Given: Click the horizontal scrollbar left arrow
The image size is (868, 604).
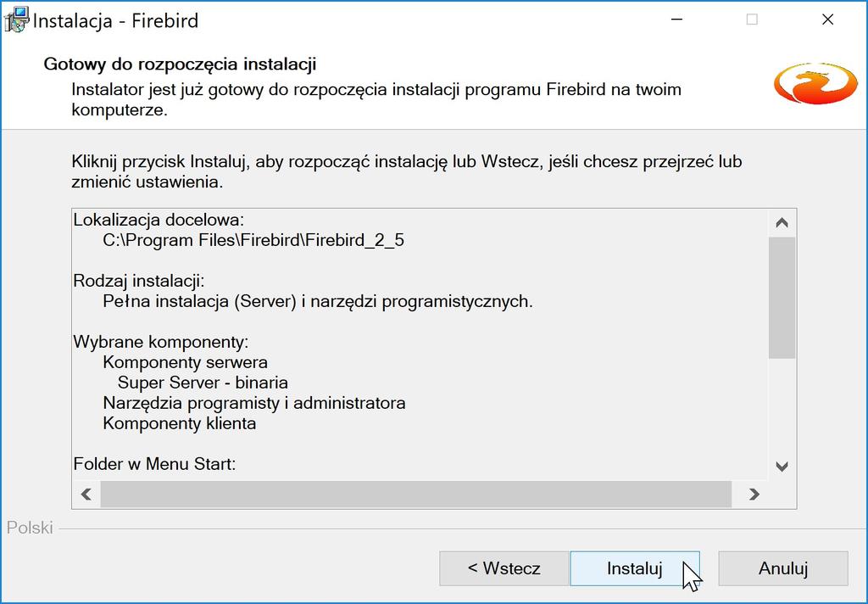Looking at the screenshot, I should point(86,494).
